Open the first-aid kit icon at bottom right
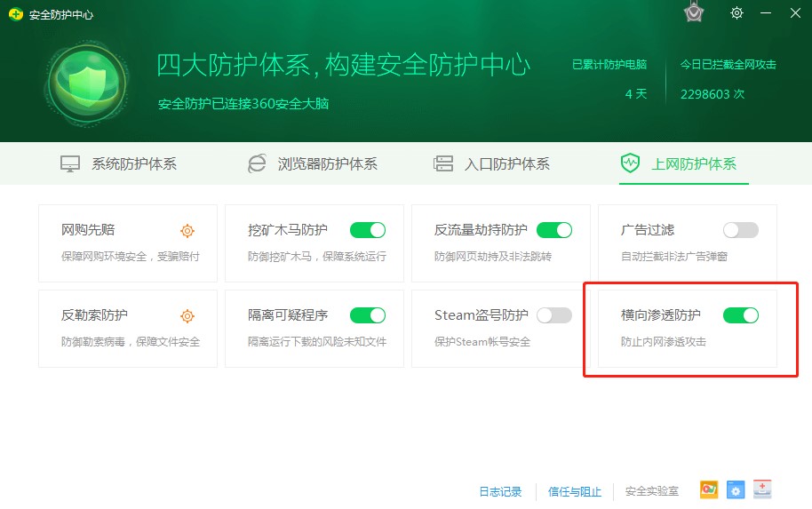 tap(761, 489)
